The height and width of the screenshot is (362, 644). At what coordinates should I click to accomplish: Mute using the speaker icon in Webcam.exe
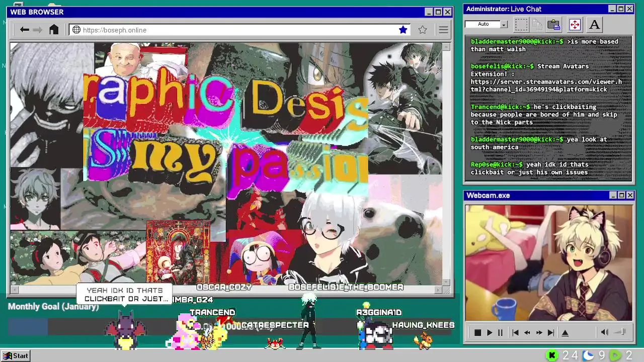pos(605,332)
